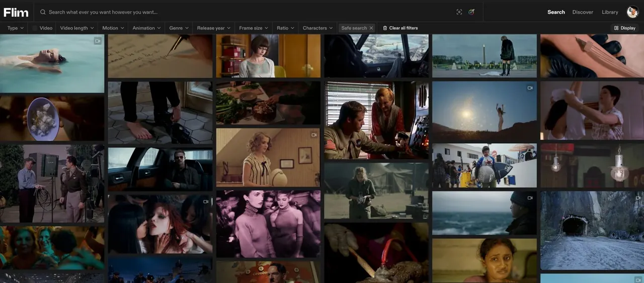644x283 pixels.
Task: Select the hanging light bulbs thumbnail
Action: click(592, 165)
